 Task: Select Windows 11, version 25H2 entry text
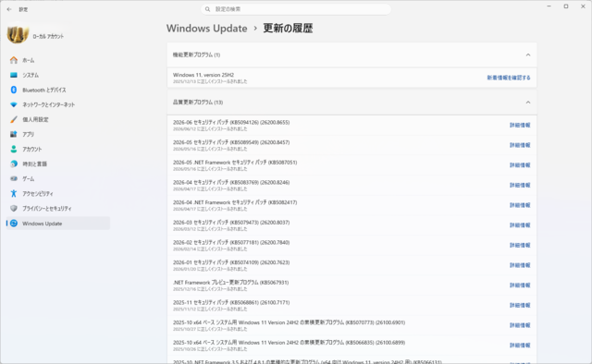(203, 75)
